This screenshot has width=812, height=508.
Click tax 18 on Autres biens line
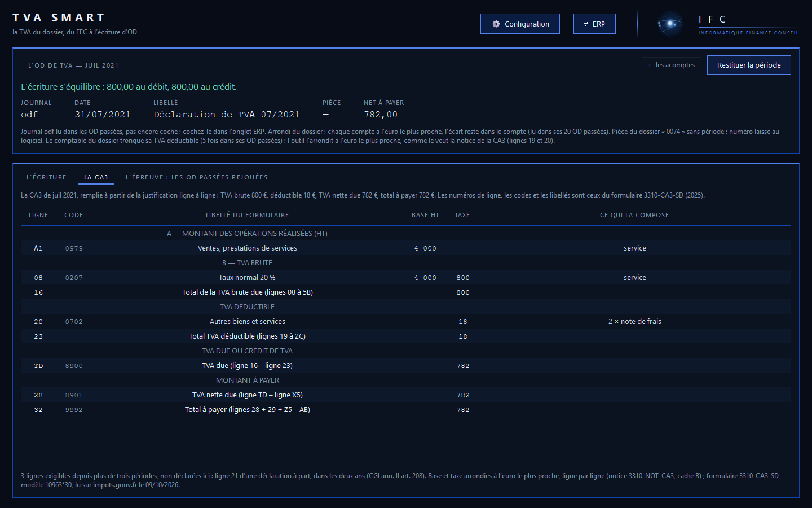[463, 322]
